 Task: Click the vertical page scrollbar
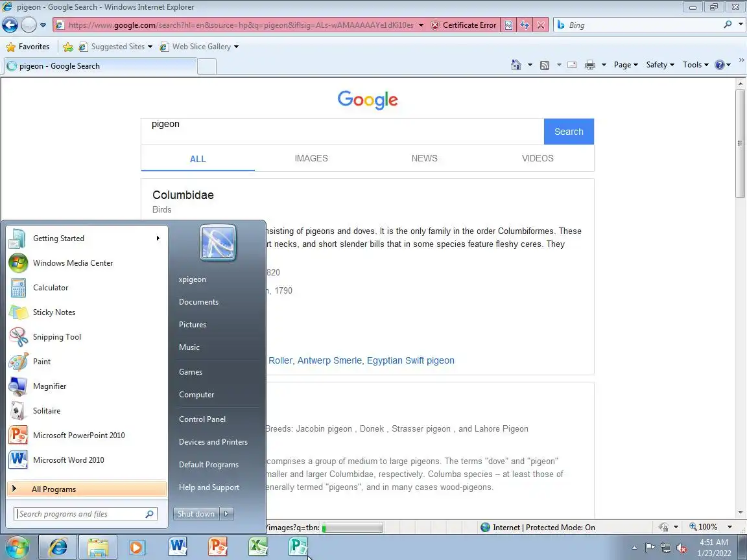point(740,299)
